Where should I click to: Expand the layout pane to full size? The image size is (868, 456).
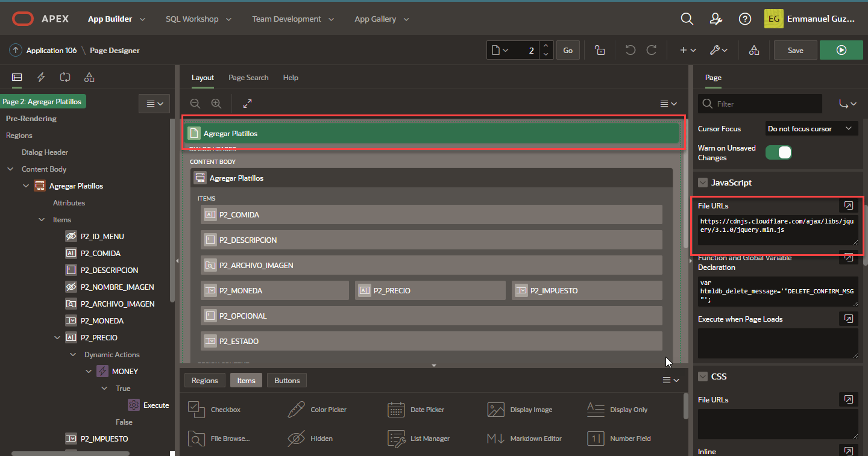point(247,104)
